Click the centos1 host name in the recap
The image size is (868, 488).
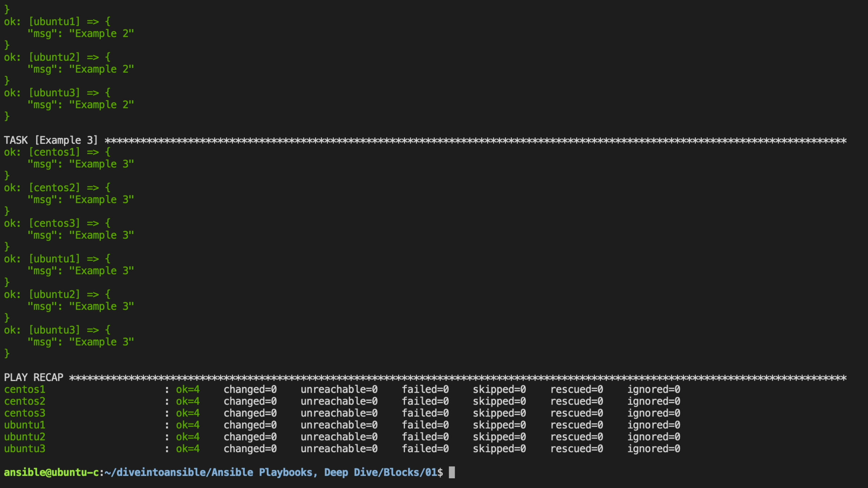[25, 389]
